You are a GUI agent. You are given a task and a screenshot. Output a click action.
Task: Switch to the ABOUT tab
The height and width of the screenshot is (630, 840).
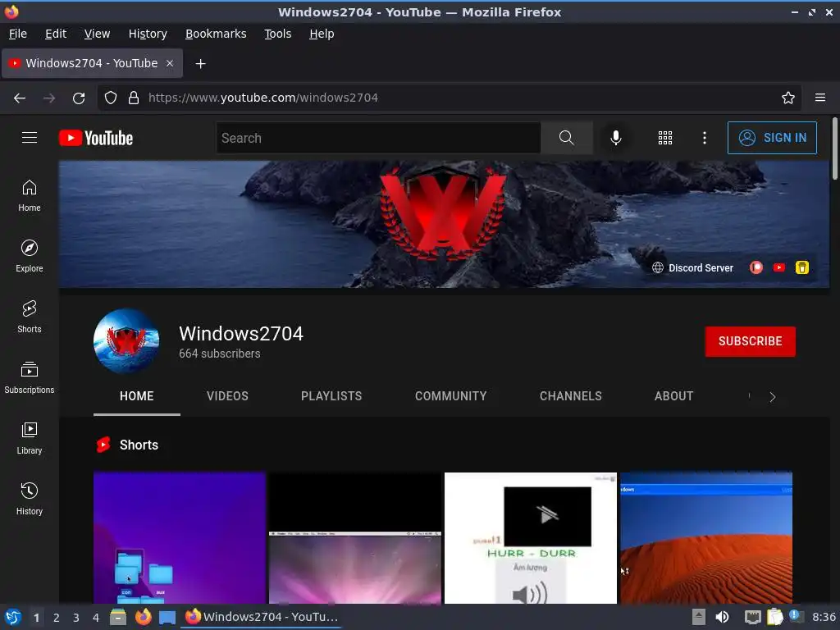tap(673, 396)
